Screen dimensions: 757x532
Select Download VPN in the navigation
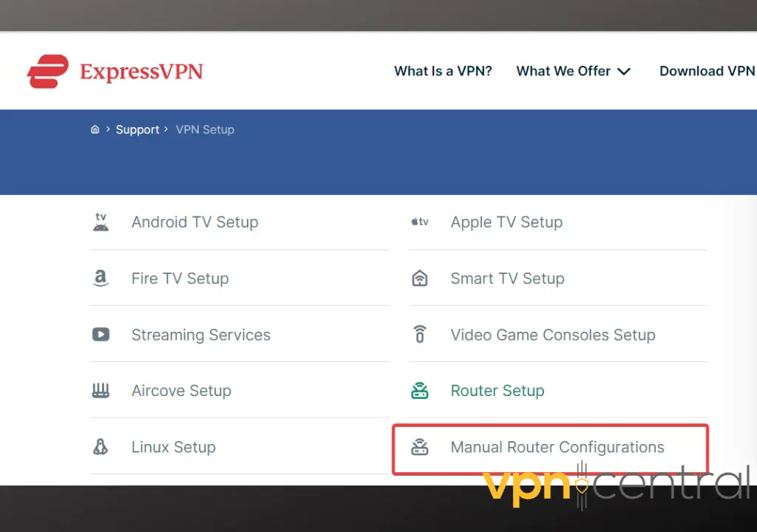click(706, 71)
